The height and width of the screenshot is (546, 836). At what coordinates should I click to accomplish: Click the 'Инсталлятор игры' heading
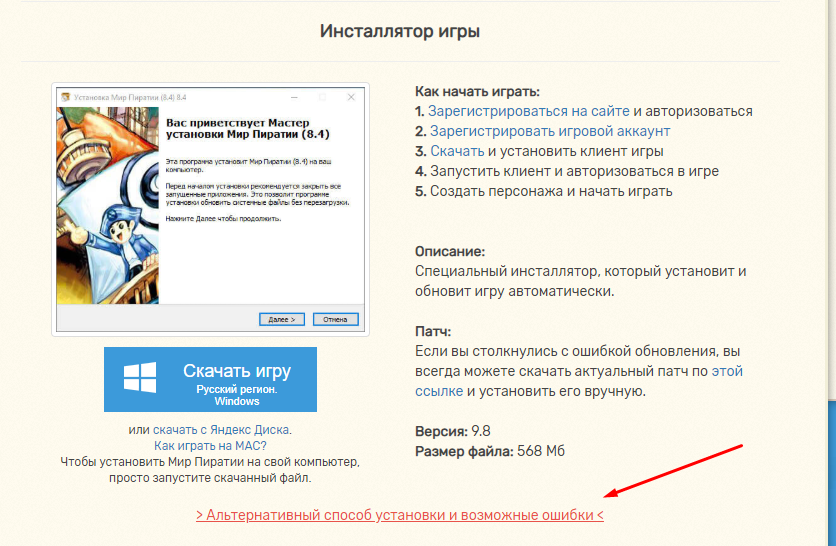point(400,31)
